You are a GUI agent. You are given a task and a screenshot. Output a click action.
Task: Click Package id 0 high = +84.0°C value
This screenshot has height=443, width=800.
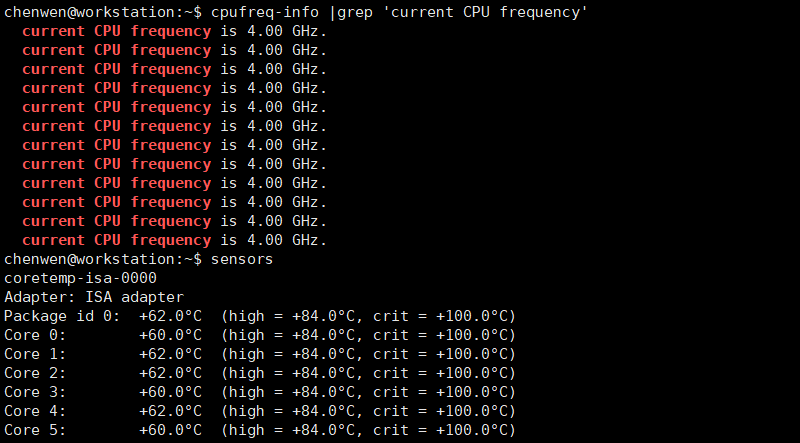click(290, 316)
